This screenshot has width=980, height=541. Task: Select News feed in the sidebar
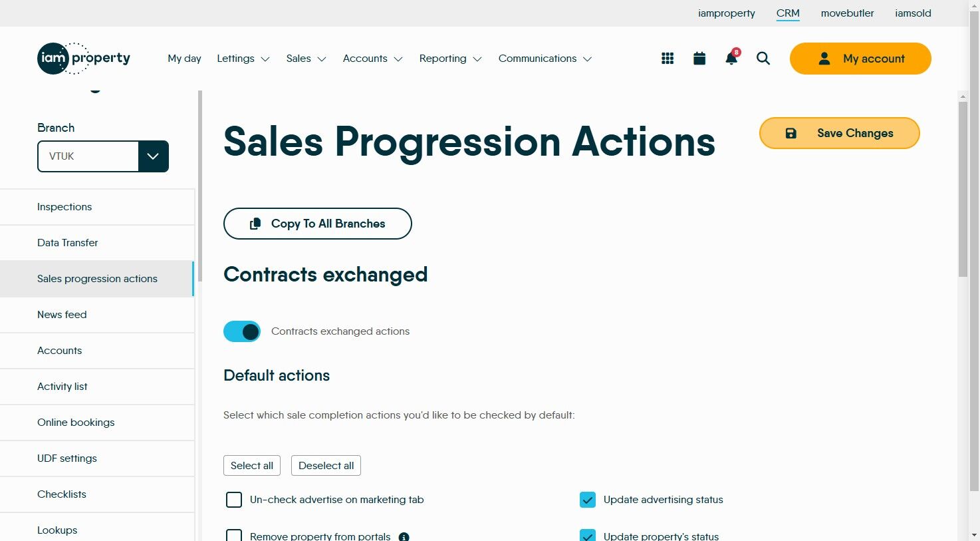click(62, 315)
